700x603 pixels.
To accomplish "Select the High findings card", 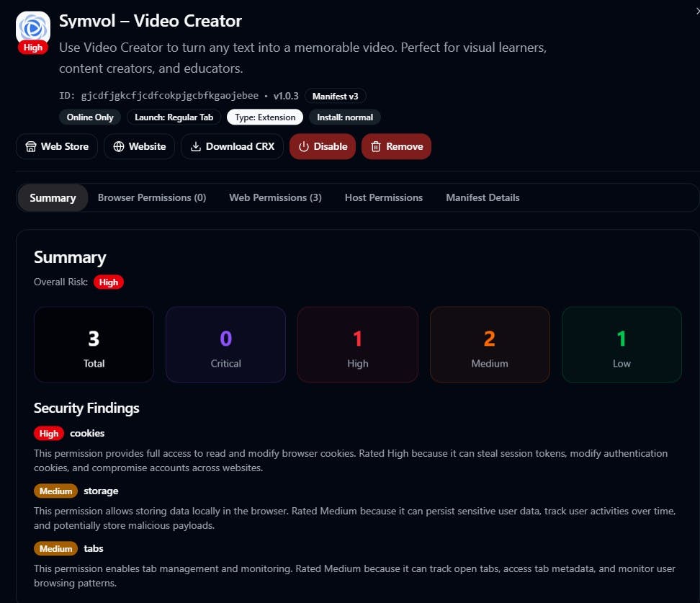I will [x=358, y=344].
